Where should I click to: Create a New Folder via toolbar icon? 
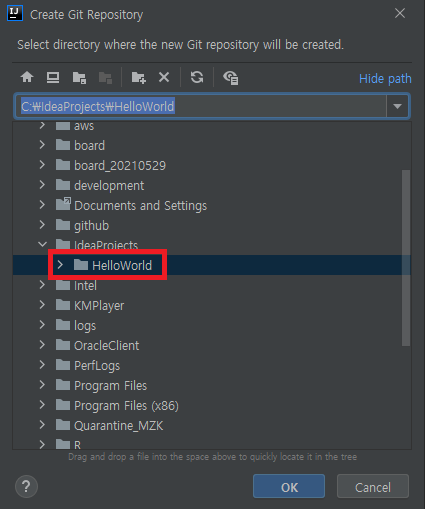click(138, 77)
